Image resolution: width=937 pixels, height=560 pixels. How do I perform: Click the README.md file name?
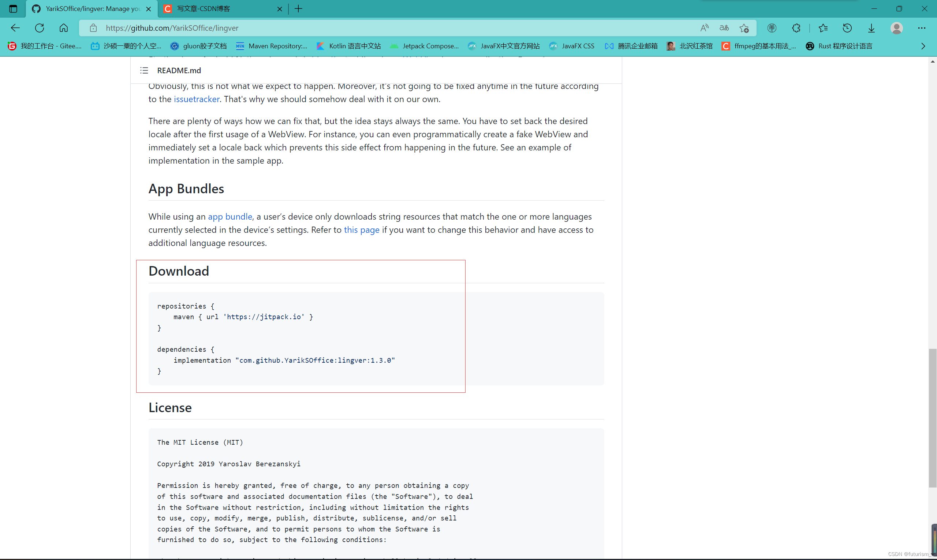pos(179,70)
